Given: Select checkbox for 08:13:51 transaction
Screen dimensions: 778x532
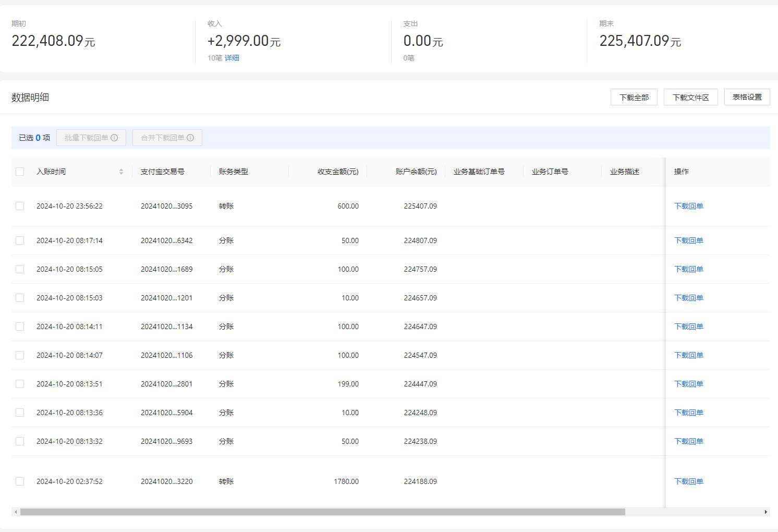Looking at the screenshot, I should [x=20, y=384].
